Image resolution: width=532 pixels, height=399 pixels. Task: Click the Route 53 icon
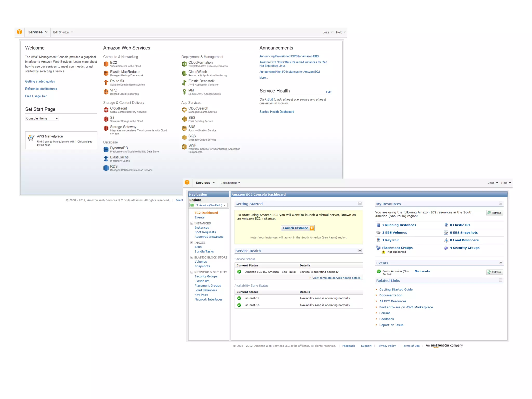point(106,83)
